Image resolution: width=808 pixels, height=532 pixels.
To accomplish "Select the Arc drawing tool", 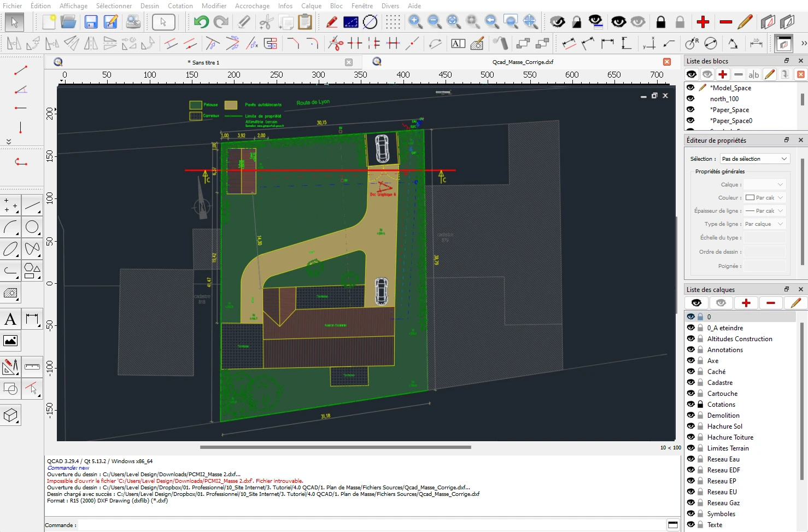I will pyautogui.click(x=10, y=227).
